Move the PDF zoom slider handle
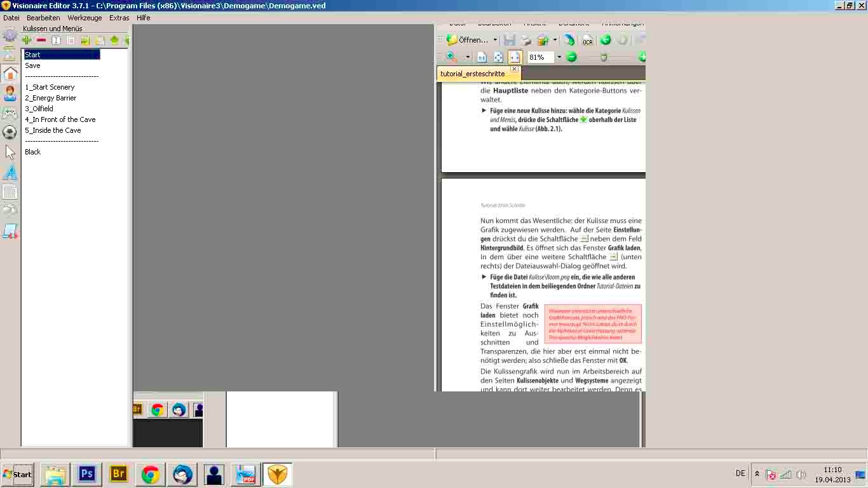 click(604, 57)
